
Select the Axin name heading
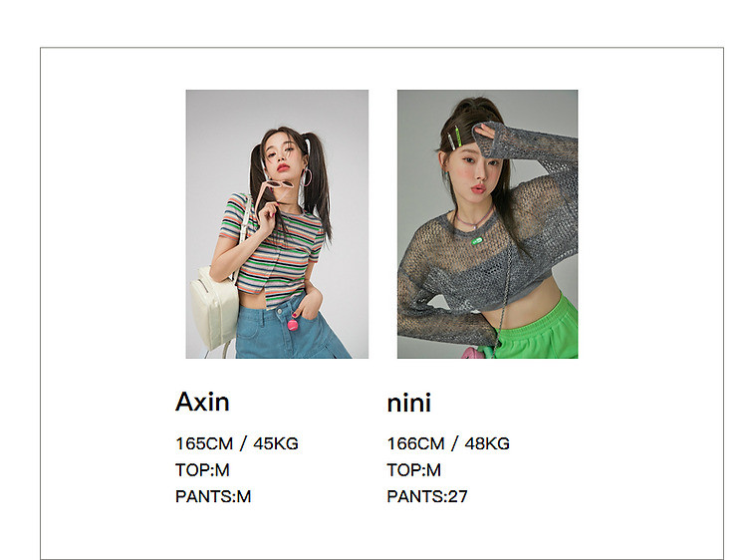click(202, 402)
